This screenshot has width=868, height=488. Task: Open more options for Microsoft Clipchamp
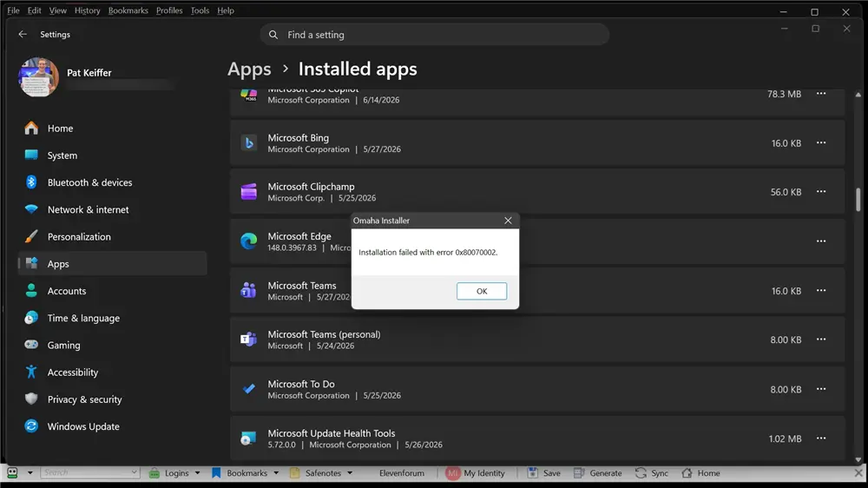pyautogui.click(x=821, y=192)
